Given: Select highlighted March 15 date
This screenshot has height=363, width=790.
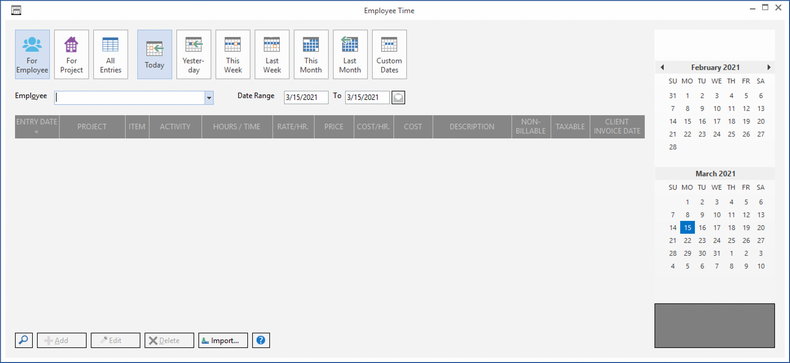Looking at the screenshot, I should 687,227.
